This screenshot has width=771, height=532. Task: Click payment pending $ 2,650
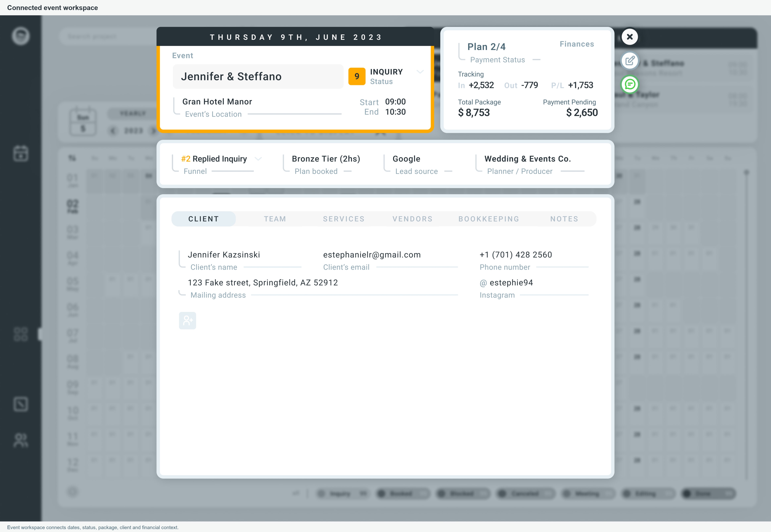(x=582, y=113)
